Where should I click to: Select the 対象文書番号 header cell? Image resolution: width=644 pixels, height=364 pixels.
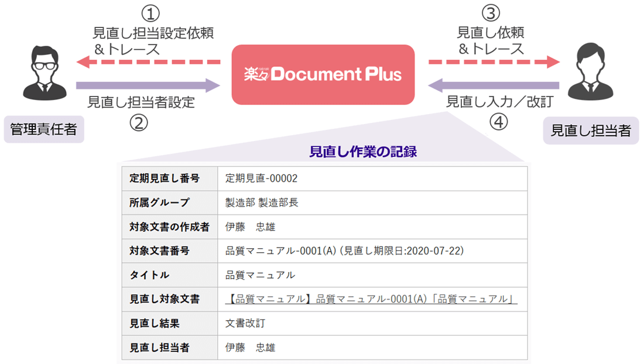pyautogui.click(x=170, y=251)
